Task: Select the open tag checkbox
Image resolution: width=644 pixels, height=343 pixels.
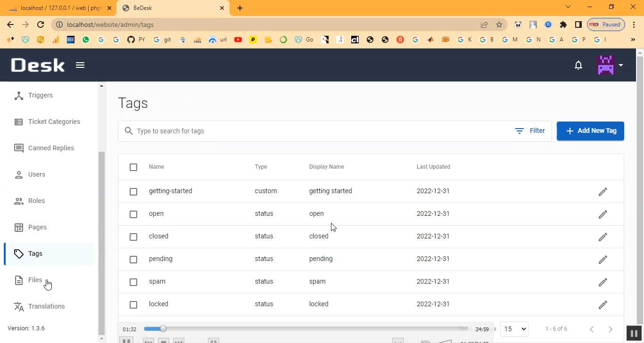Action: pos(133,214)
